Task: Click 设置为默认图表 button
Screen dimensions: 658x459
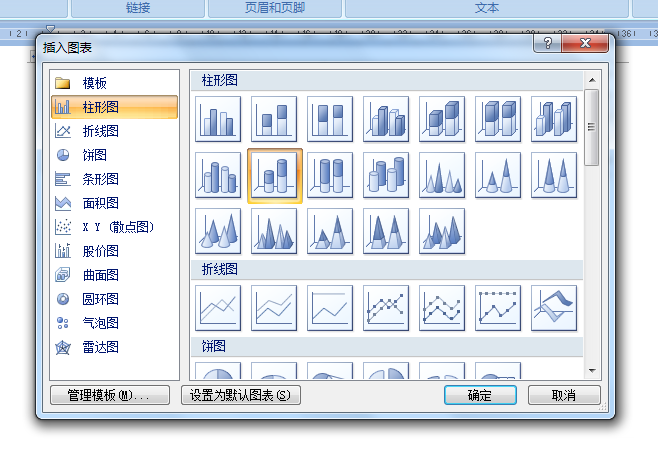Action: 241,395
